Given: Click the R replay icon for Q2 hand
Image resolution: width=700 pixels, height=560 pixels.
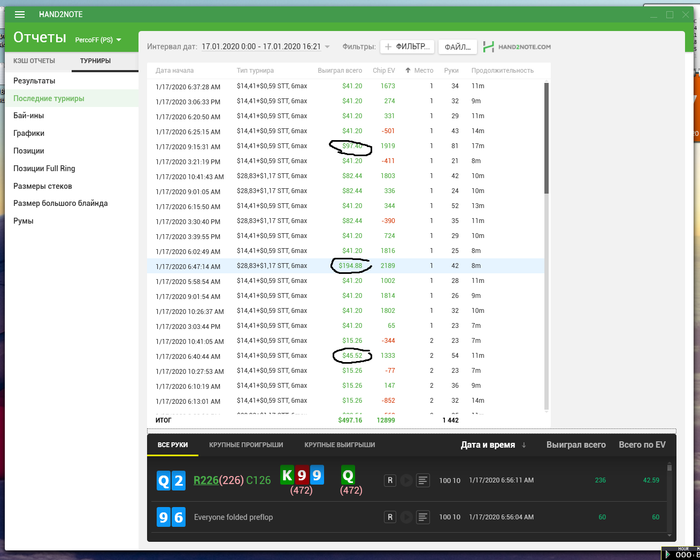Looking at the screenshot, I should tap(389, 480).
